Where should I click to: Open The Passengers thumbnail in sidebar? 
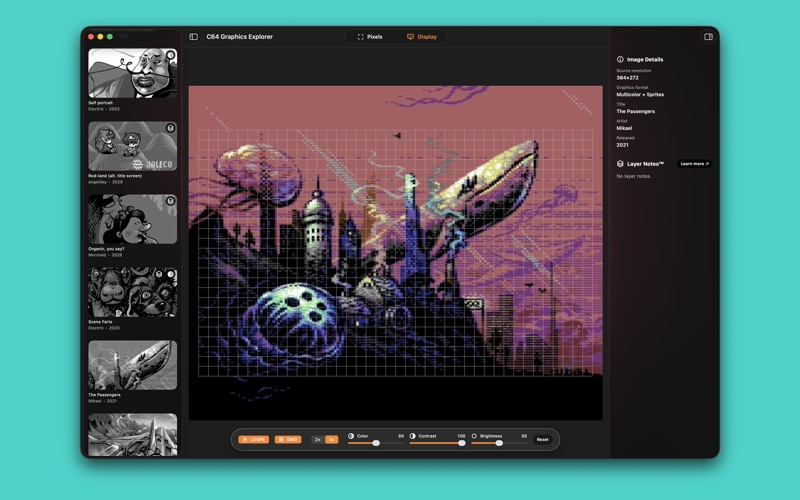pos(133,365)
